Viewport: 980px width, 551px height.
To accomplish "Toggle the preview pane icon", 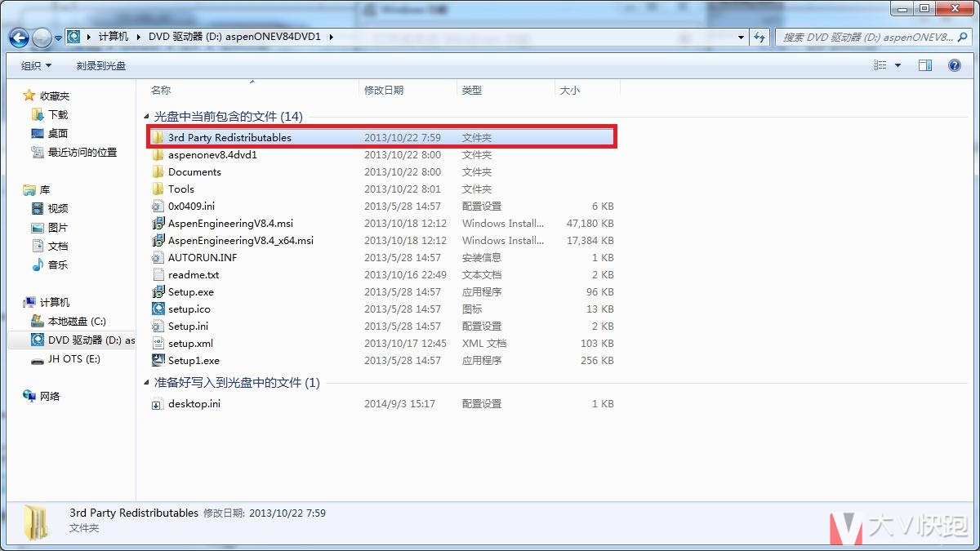I will tap(925, 65).
